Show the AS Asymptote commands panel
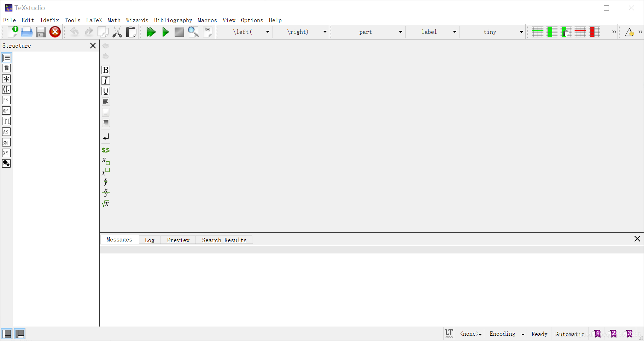Image resolution: width=644 pixels, height=341 pixels. point(6,132)
